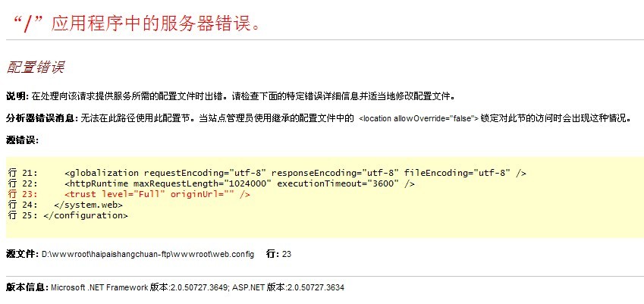Viewport: 644px width, 304px height.
Task: Click the description sentence about modifying the config file
Action: [x=243, y=97]
